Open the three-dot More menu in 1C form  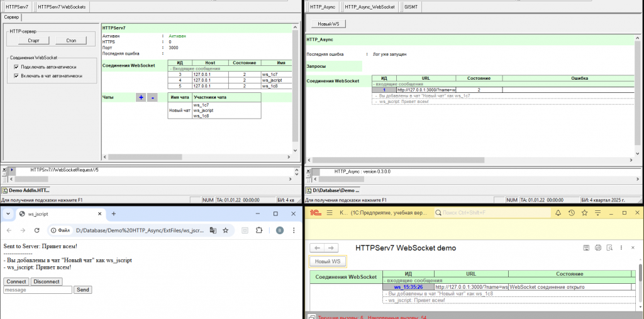coord(621,247)
